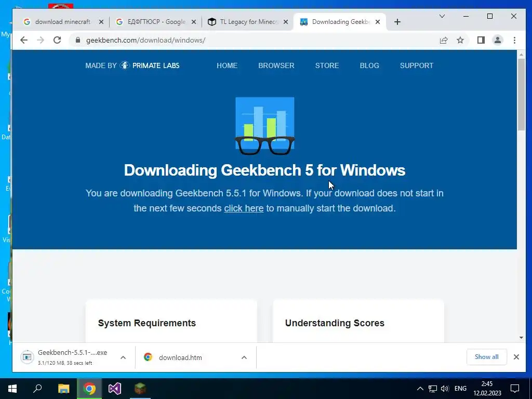Open the HOME navigation link

pos(227,65)
